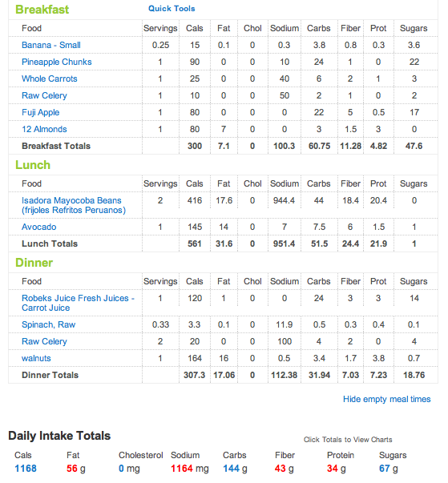448x483 pixels.
Task: Open the Whole Carrots entry
Action: click(x=50, y=78)
